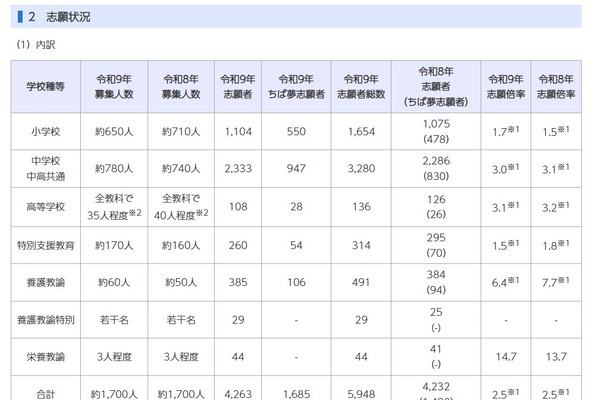Click the '約50人' cell

(x=181, y=282)
